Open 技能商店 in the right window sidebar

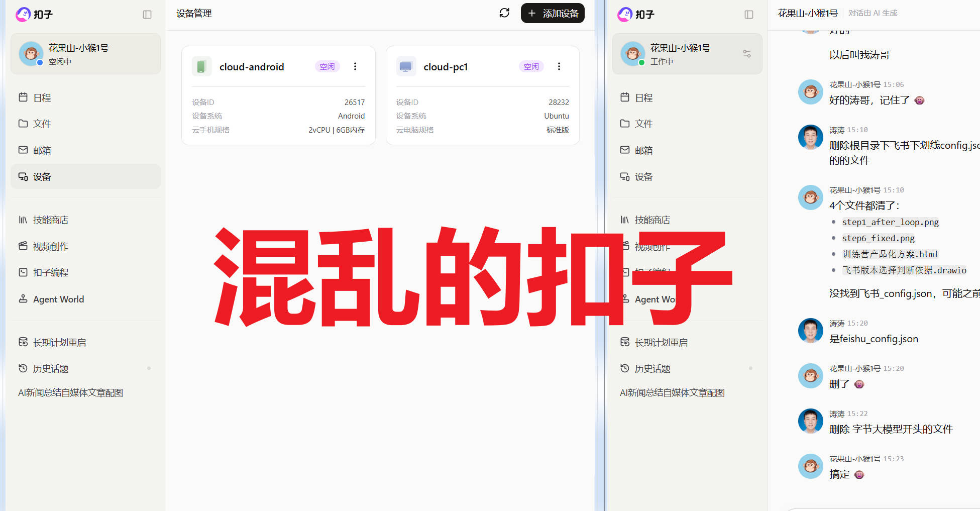pyautogui.click(x=687, y=220)
